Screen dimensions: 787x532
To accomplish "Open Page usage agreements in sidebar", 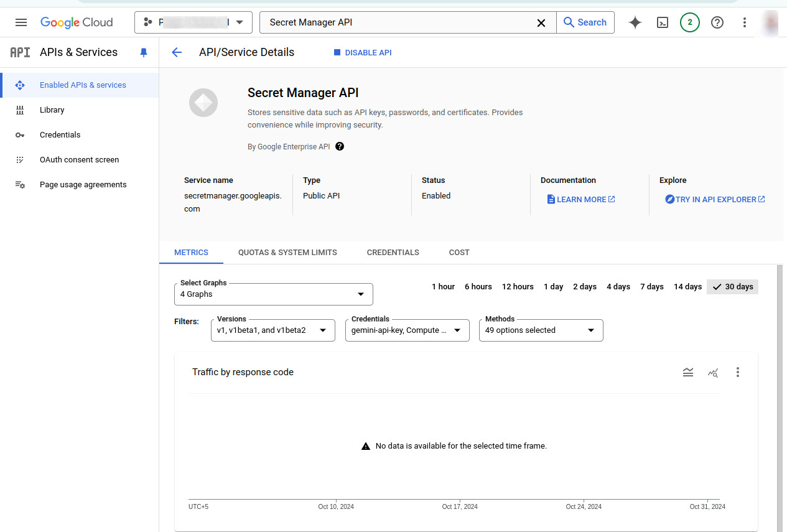I will click(x=80, y=185).
